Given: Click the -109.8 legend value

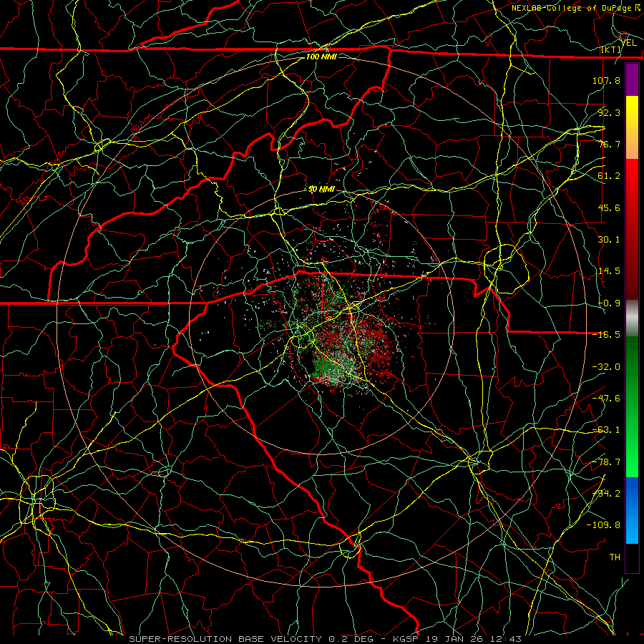Looking at the screenshot, I should click(603, 525).
